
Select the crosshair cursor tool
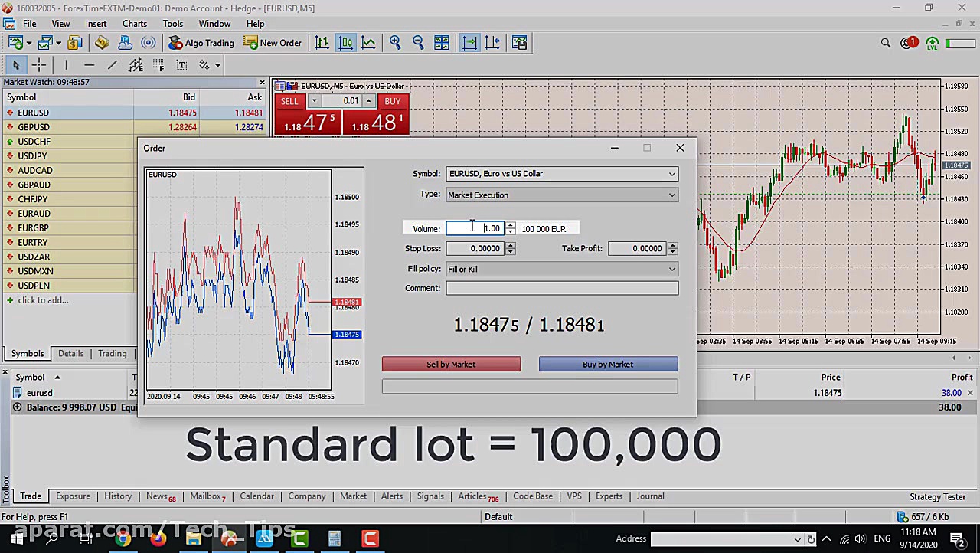click(39, 65)
